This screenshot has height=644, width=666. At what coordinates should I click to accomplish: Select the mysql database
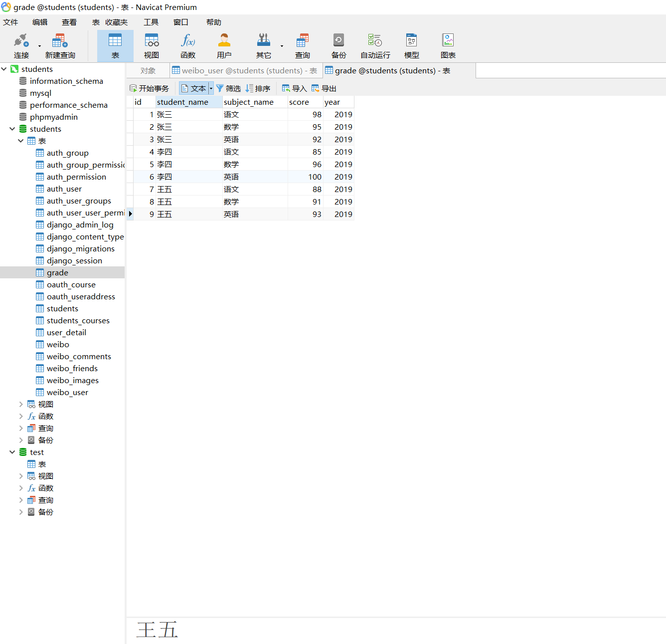tap(40, 93)
